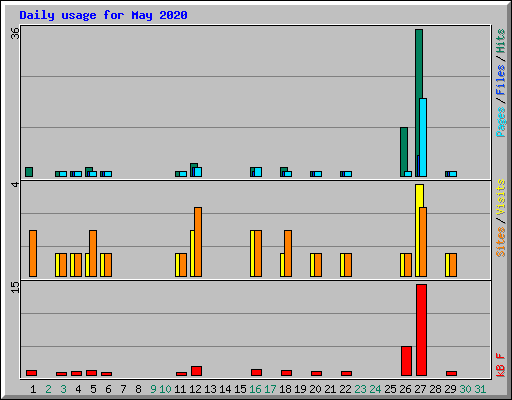
Task: Click the red "KB F" legend label
Action: point(500,365)
